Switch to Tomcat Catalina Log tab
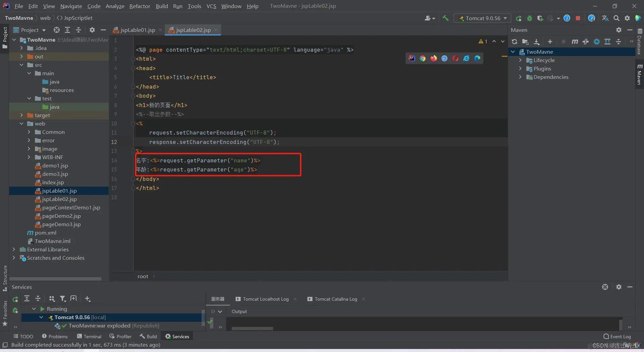 click(332, 299)
